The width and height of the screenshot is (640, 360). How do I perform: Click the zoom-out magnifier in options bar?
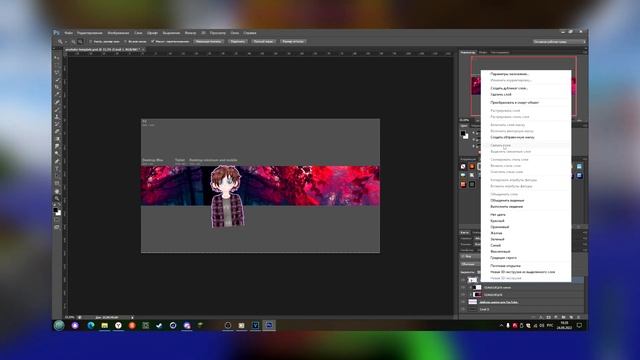(80, 42)
